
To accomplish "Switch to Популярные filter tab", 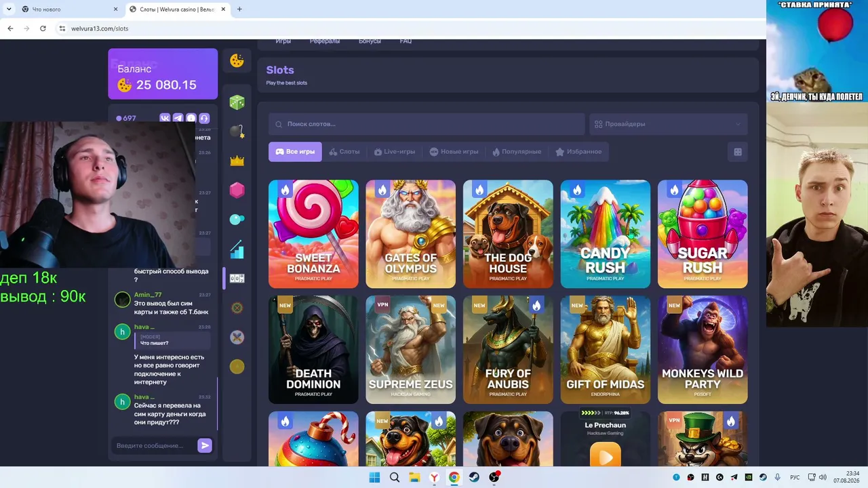I will (517, 152).
